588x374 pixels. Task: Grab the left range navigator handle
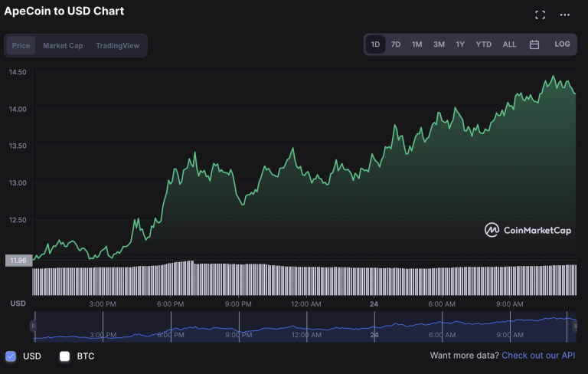tap(33, 326)
